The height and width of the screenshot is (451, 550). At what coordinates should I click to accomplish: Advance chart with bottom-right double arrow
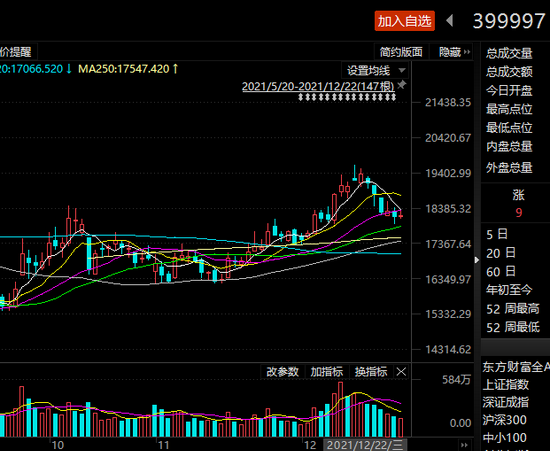pos(464,445)
